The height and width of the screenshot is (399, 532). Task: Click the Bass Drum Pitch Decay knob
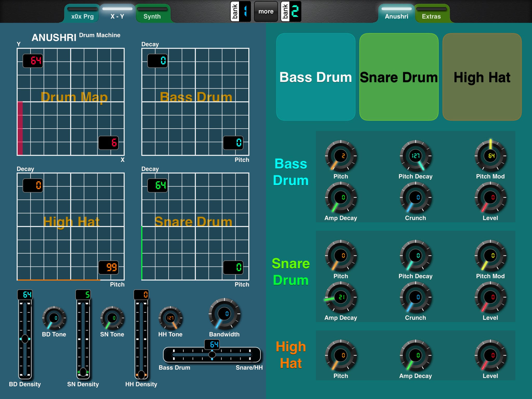[415, 156]
